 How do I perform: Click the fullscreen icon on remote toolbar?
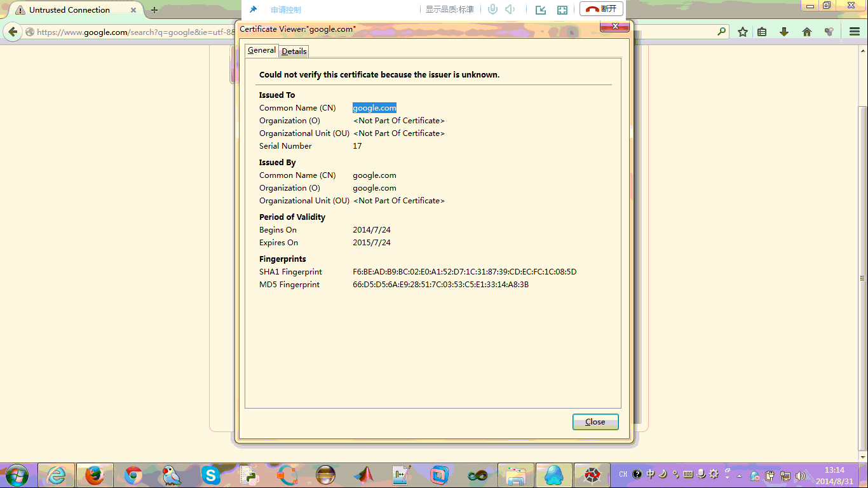pyautogui.click(x=562, y=10)
